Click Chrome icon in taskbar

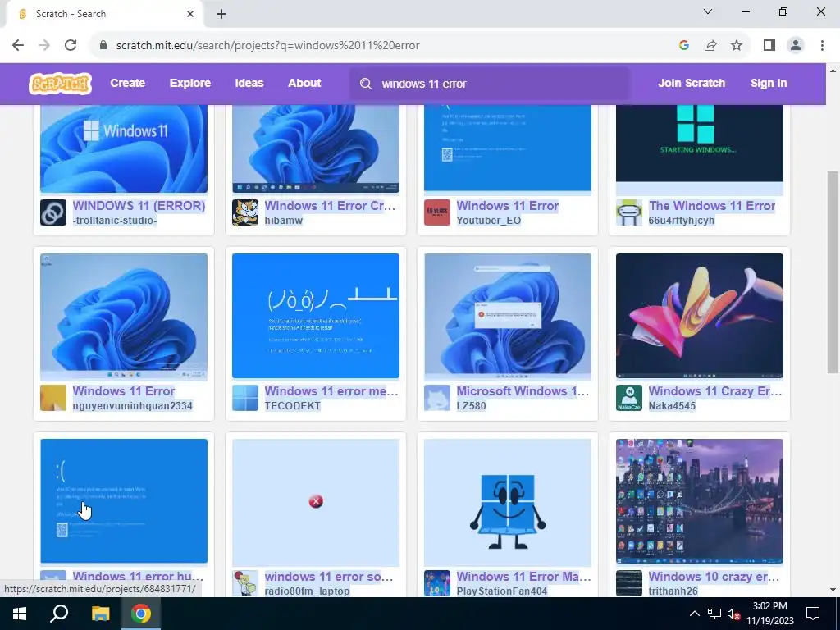pos(141,614)
